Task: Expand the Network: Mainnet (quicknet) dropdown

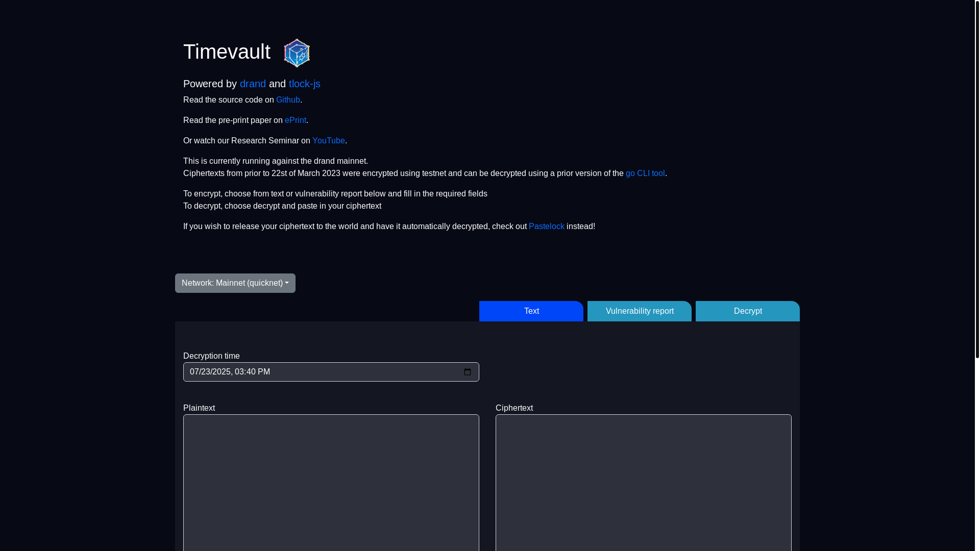Action: coord(235,283)
